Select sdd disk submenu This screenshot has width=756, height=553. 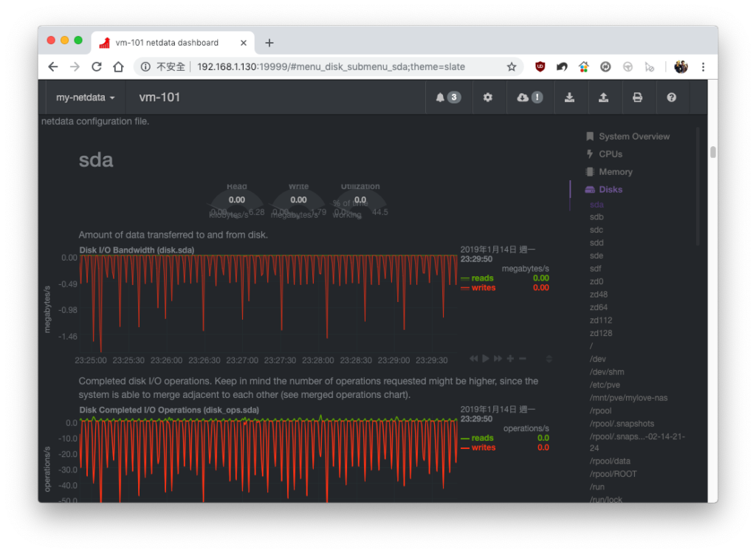click(x=597, y=242)
